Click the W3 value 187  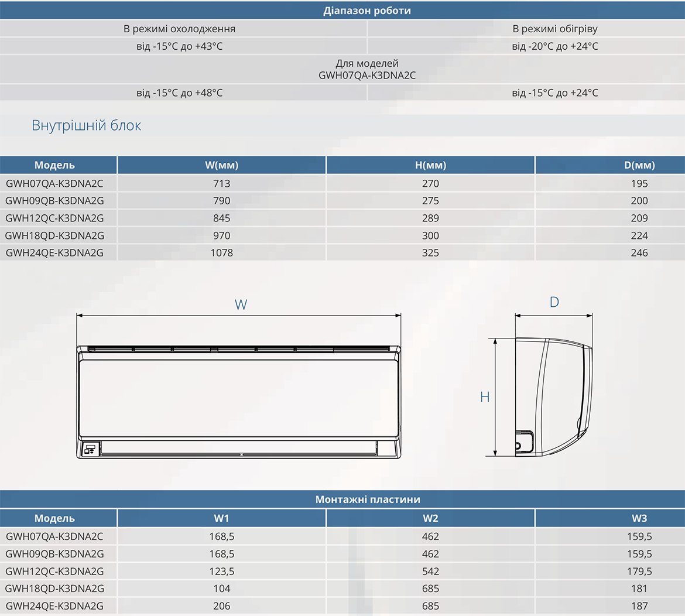pyautogui.click(x=639, y=606)
